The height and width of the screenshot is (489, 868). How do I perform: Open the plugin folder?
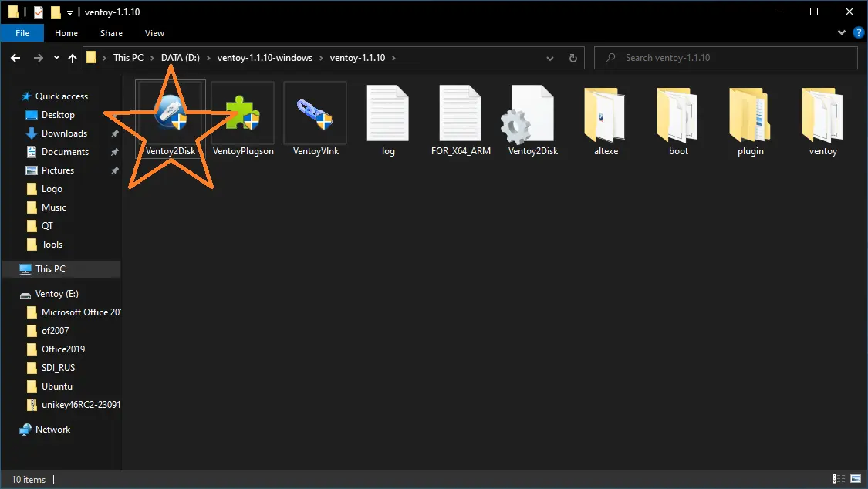[x=750, y=116]
